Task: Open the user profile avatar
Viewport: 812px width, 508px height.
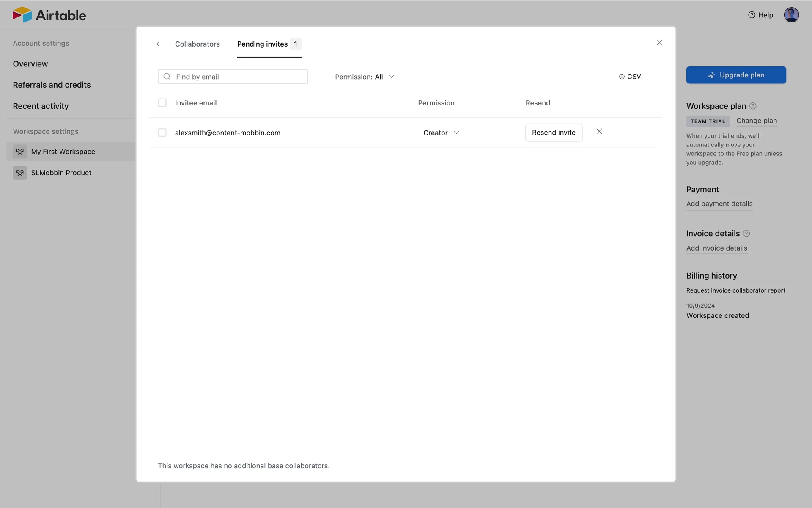Action: point(791,15)
